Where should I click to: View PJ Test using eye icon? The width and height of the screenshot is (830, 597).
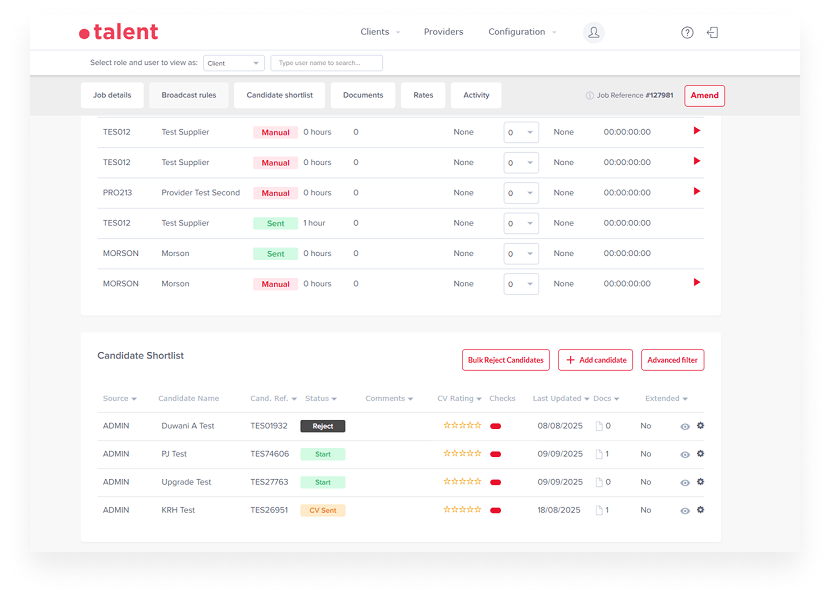point(685,454)
